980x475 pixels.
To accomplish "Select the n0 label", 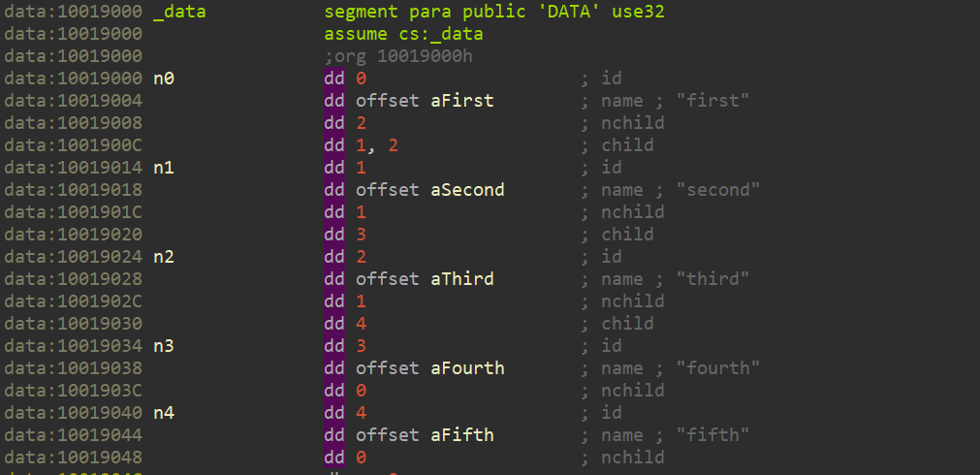I will pos(164,79).
